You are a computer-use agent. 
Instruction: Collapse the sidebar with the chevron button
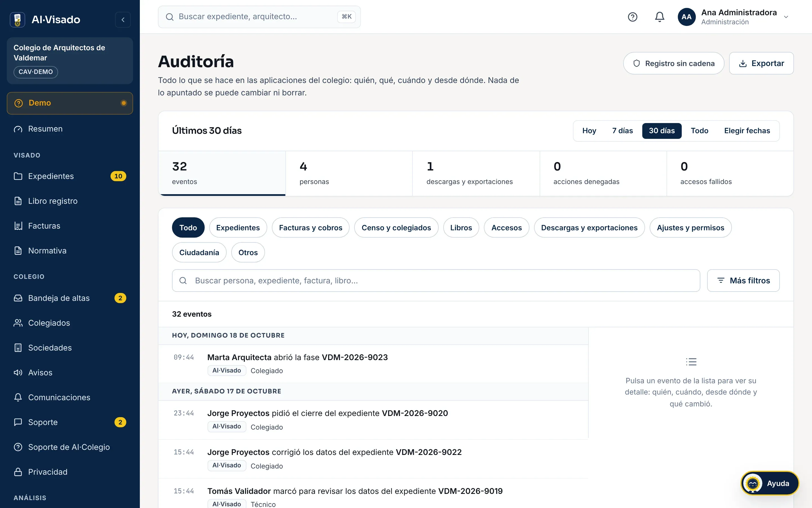[123, 19]
